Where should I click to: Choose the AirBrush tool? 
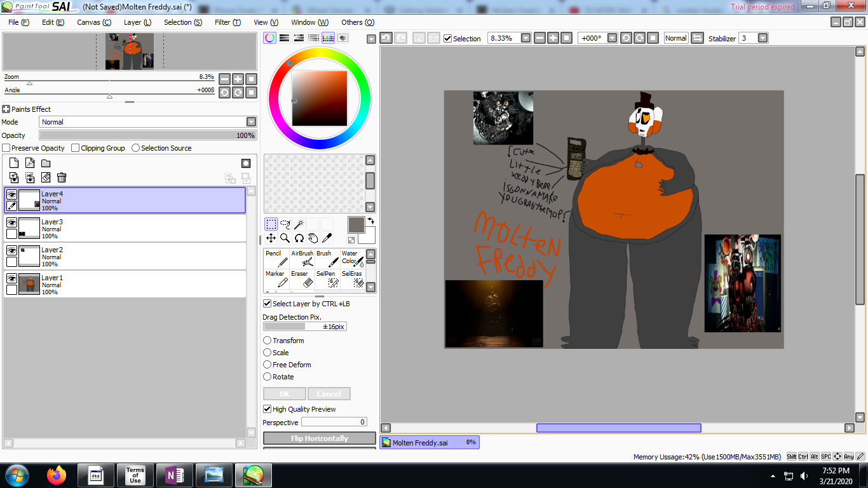coord(302,258)
